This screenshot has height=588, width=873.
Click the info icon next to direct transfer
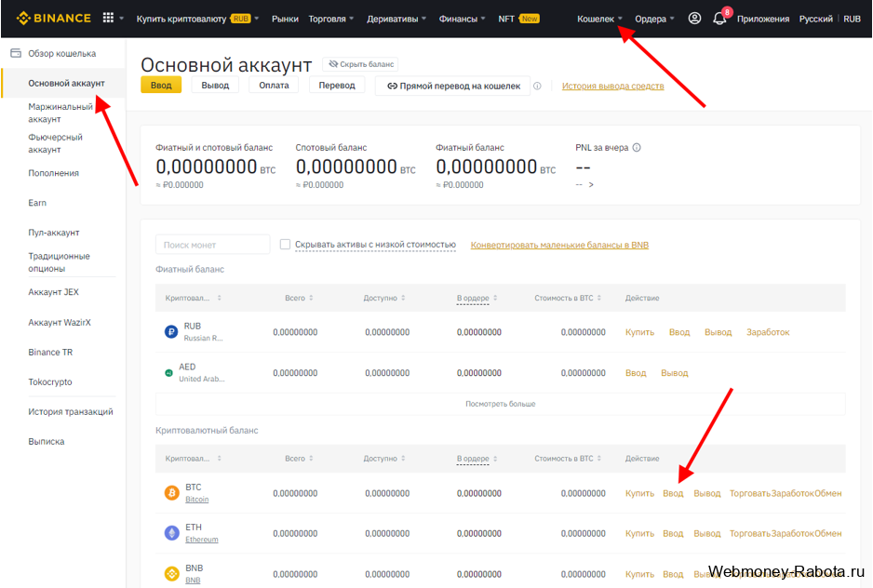[537, 86]
